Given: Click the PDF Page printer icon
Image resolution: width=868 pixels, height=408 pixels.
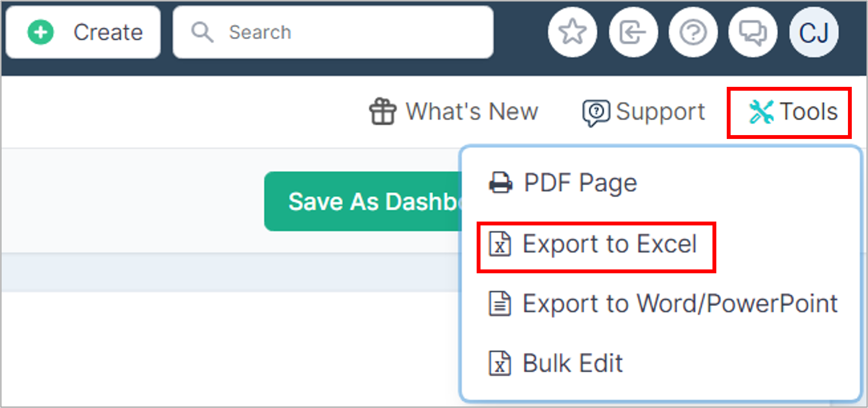Looking at the screenshot, I should click(501, 183).
